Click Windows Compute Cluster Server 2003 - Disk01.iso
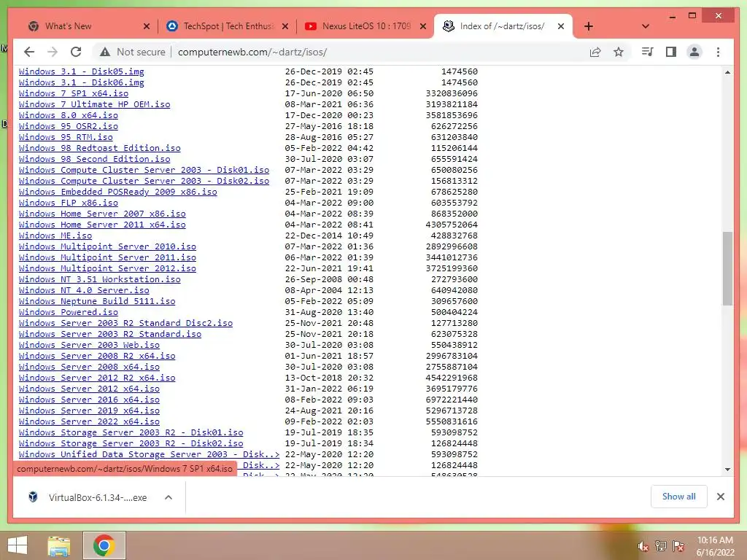Screen dimensions: 747x560 tap(144, 170)
